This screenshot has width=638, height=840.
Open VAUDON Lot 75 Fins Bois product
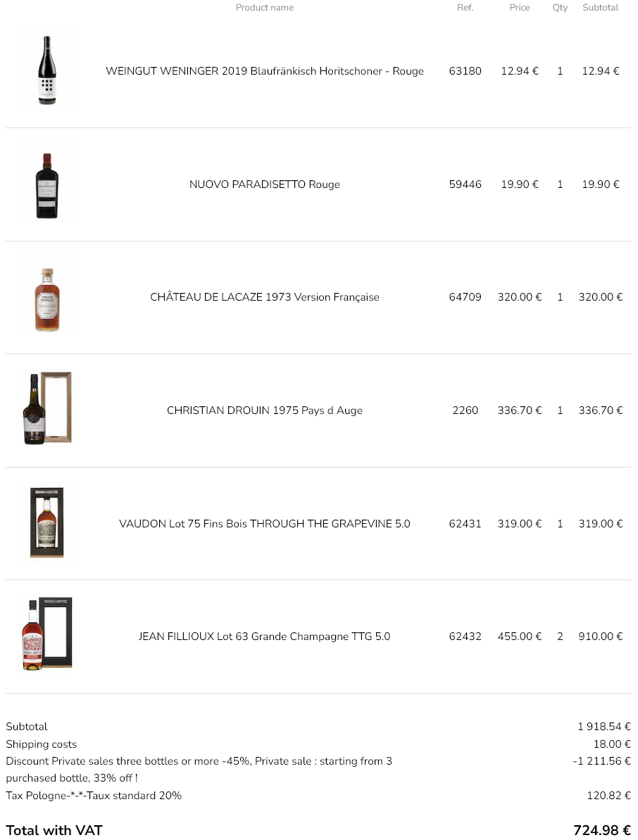[264, 524]
